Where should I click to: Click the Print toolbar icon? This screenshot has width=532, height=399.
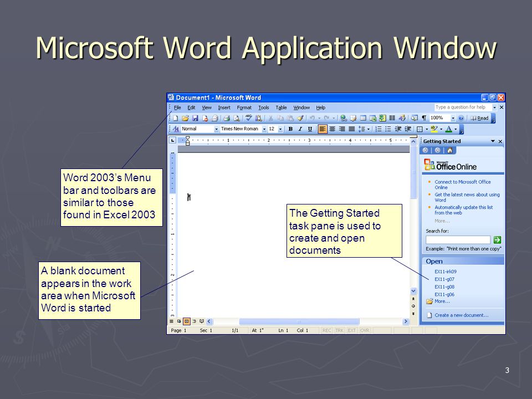(227, 118)
